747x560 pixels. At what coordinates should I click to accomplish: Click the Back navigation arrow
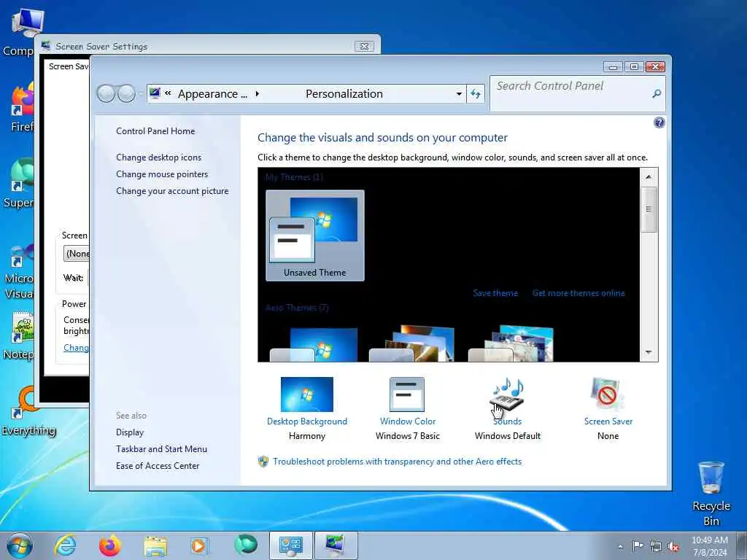coord(106,94)
